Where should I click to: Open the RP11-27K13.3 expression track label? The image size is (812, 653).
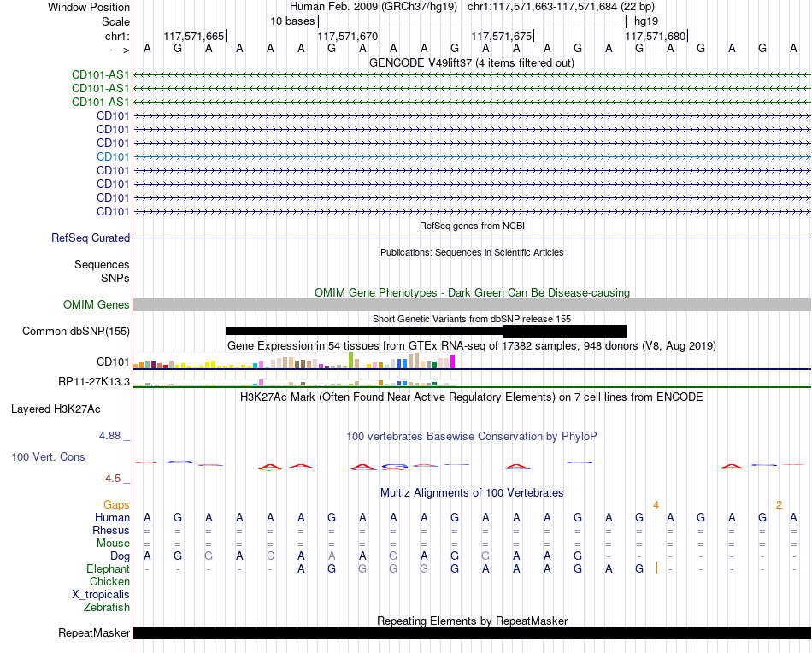point(94,382)
